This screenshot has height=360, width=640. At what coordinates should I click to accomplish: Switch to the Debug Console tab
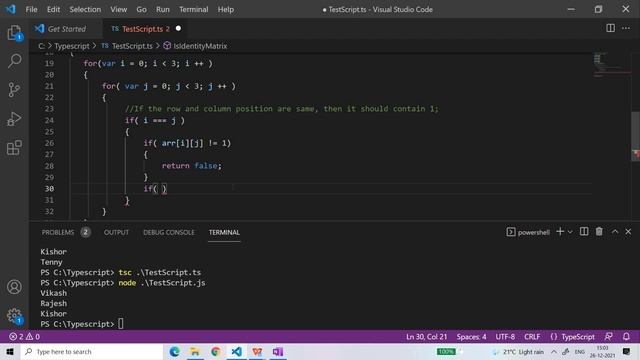coord(169,232)
